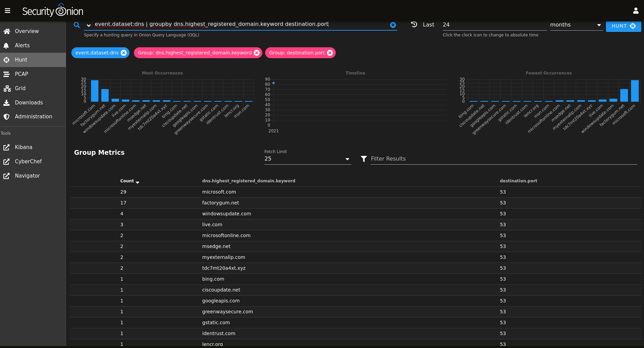644x348 pixels.
Task: Launch Navigator external tool link
Action: pyautogui.click(x=33, y=176)
